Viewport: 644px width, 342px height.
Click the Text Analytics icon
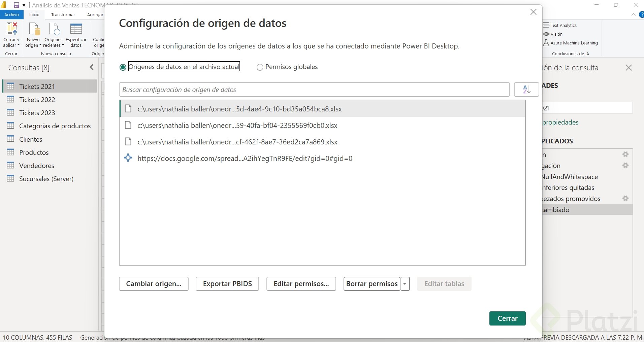click(546, 25)
